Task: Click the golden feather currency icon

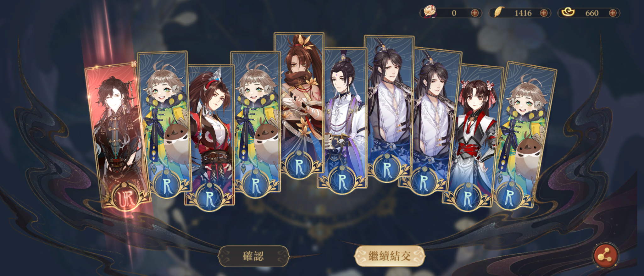Action: tap(499, 12)
